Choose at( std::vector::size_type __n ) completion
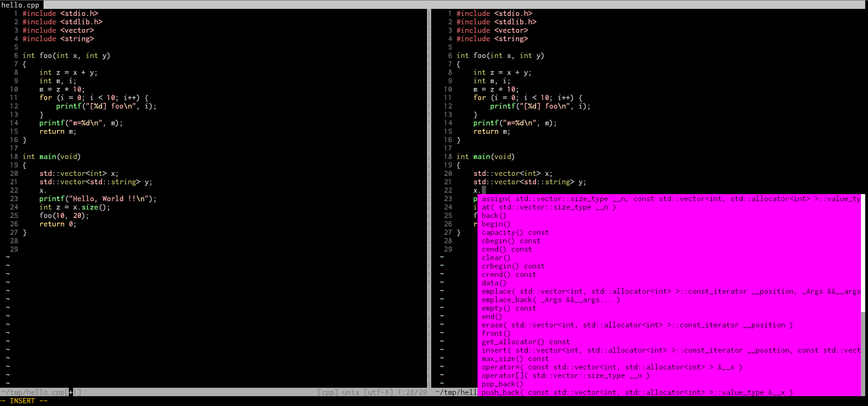The height and width of the screenshot is (406, 868). pos(669,207)
